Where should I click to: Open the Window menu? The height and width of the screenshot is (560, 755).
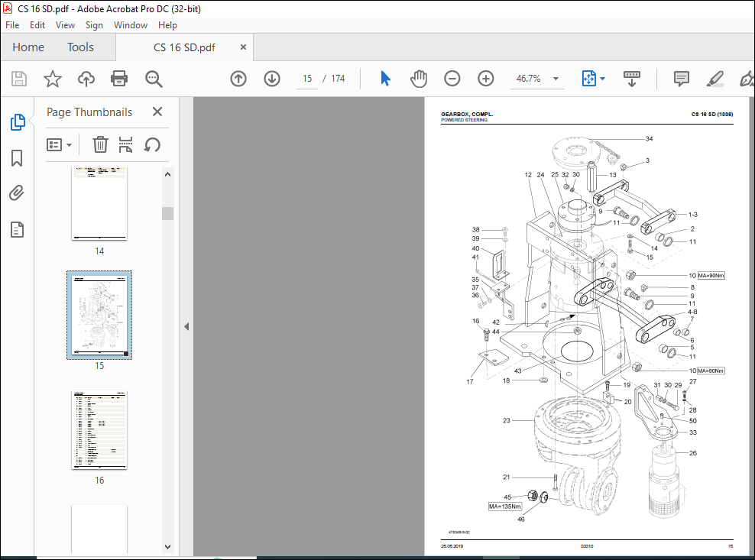[131, 25]
